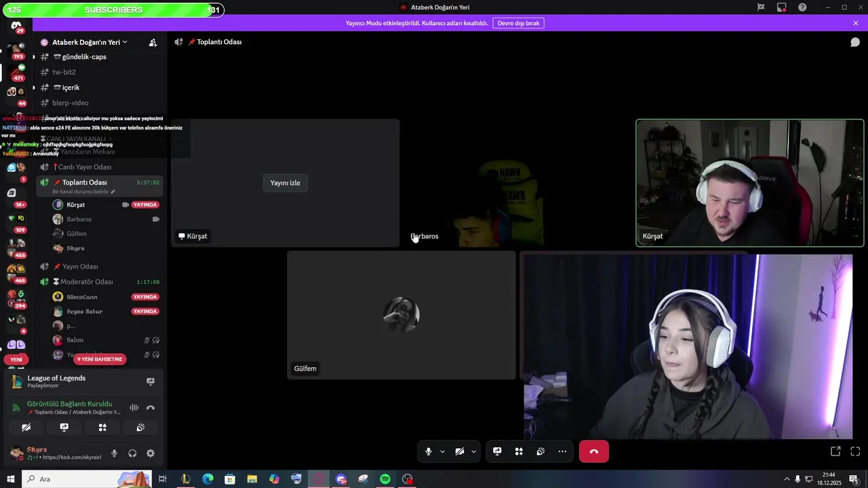The width and height of the screenshot is (868, 488).
Task: Open soundboard icon in sidebar voice panel
Action: [x=140, y=428]
